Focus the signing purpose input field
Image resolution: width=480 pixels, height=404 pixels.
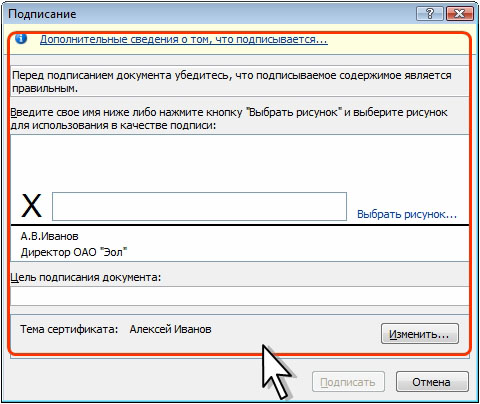click(x=239, y=296)
